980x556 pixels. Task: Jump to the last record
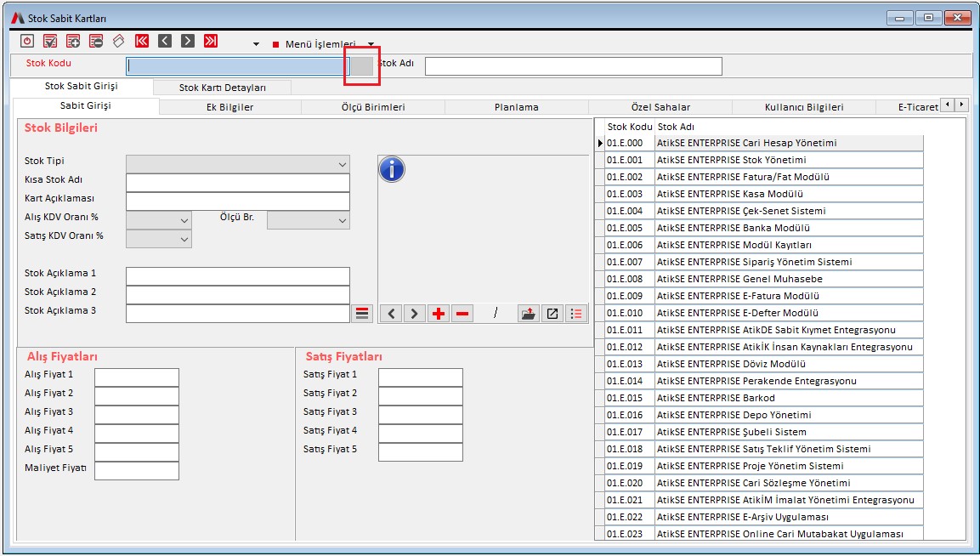211,42
